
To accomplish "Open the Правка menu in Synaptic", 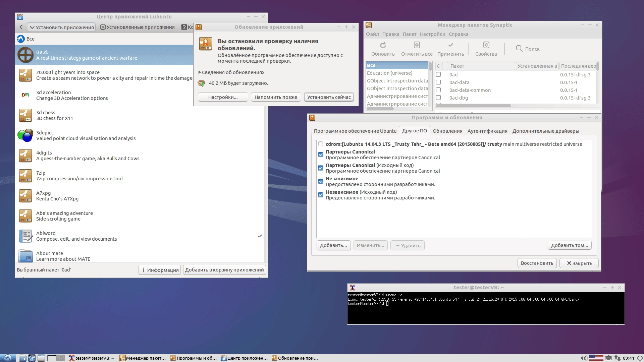I will click(391, 34).
